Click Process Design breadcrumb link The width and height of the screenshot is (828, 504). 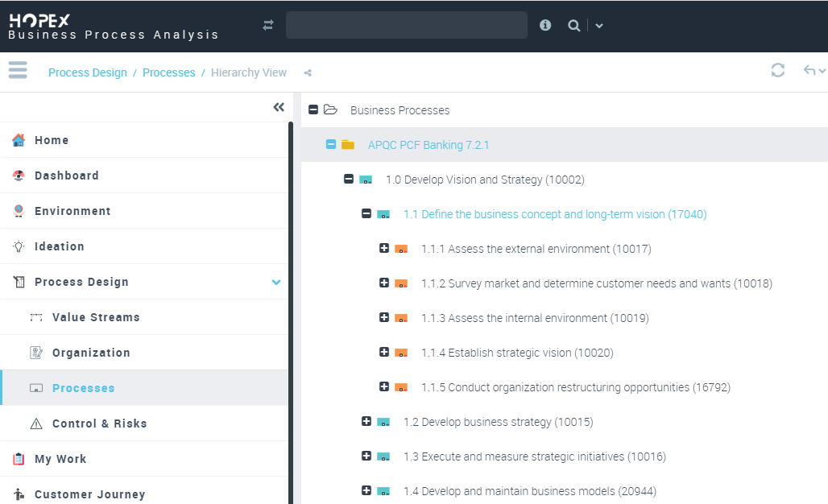point(88,72)
